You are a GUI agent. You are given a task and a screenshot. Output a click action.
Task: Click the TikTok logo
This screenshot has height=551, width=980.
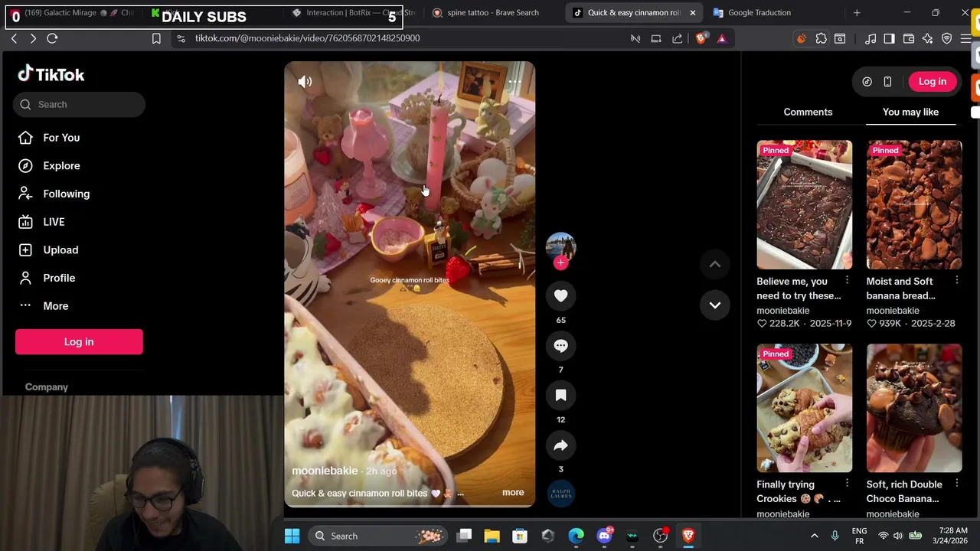[51, 74]
